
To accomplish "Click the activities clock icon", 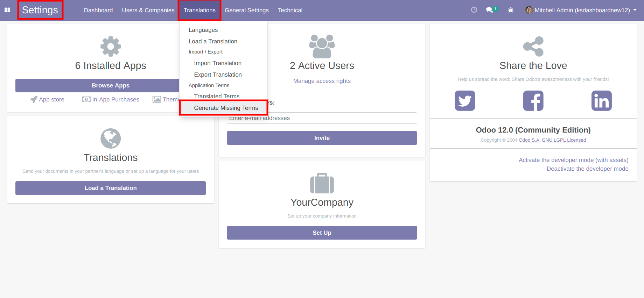I will click(x=474, y=10).
